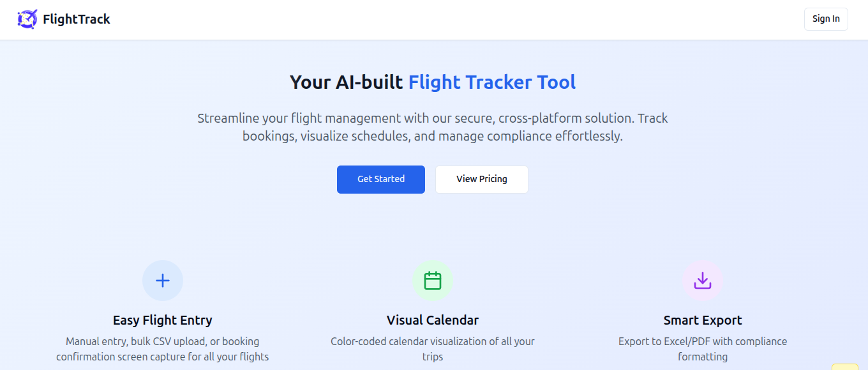Image resolution: width=868 pixels, height=370 pixels.
Task: Click the blue plus icon for flight entry
Action: click(x=163, y=281)
